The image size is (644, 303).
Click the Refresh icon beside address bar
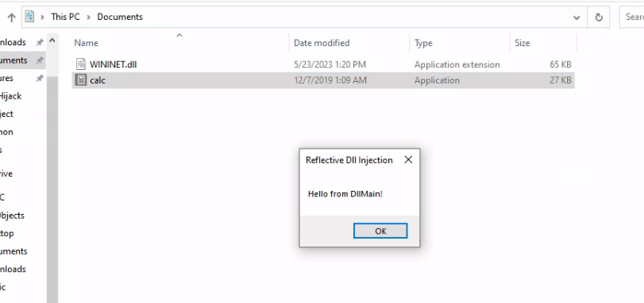coord(599,17)
